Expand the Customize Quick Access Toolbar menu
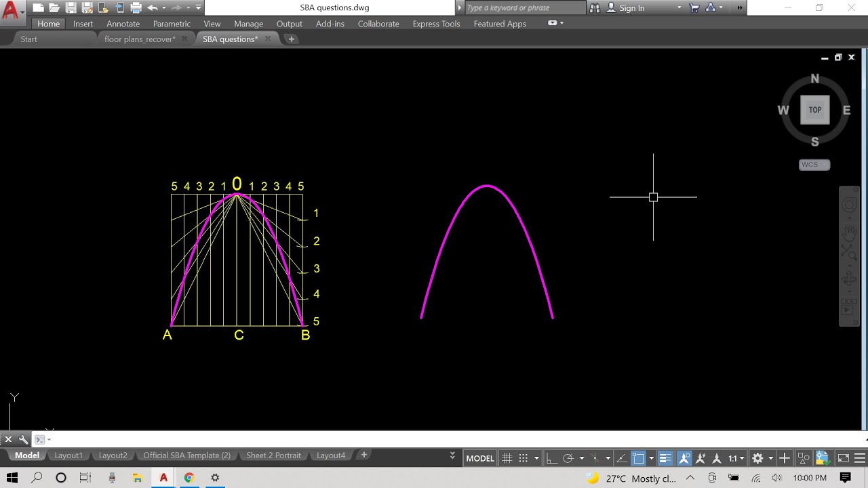868x488 pixels. point(198,8)
